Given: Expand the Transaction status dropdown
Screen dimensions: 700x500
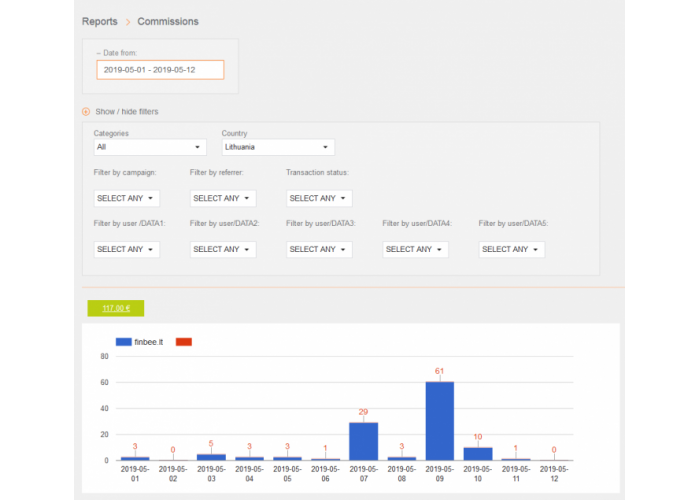Looking at the screenshot, I should pyautogui.click(x=319, y=198).
